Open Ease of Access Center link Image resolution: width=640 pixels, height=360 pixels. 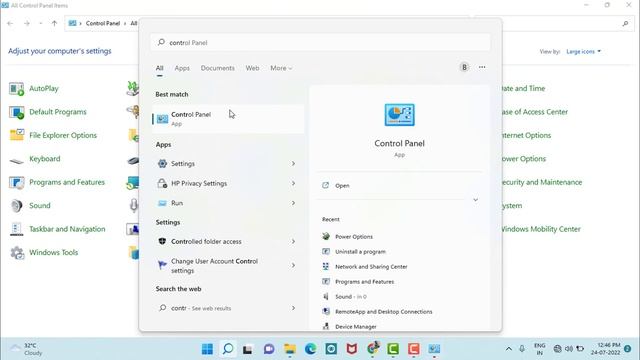click(x=535, y=112)
